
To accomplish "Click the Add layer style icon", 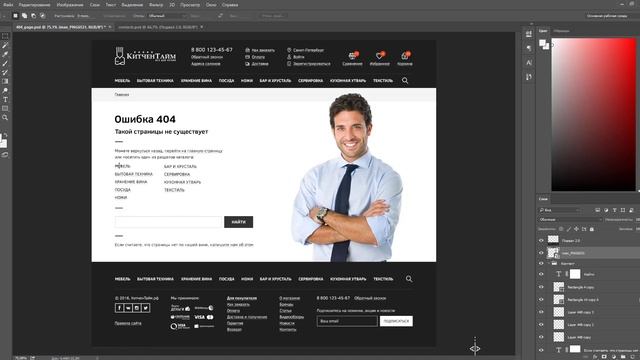I will tap(595, 357).
